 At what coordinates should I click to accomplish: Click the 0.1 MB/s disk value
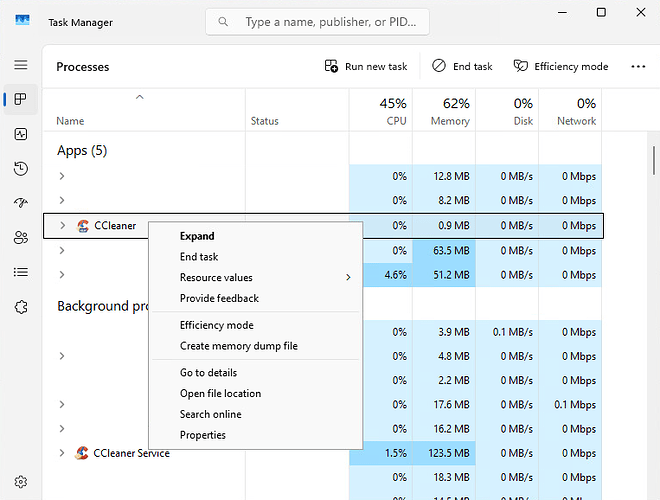(513, 332)
